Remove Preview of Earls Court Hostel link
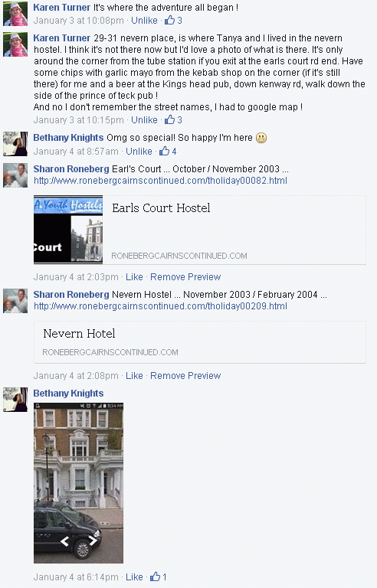The width and height of the screenshot is (377, 588). click(x=185, y=276)
